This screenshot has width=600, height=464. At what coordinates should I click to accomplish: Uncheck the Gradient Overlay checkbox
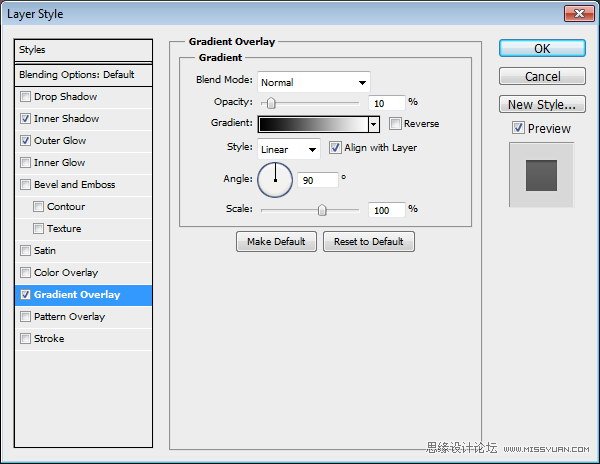[25, 295]
